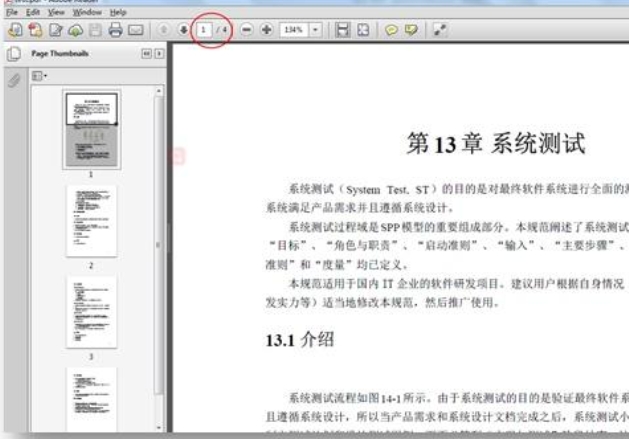Screen dimensions: 629x439
Task: Open the thumbnails options dropdown
Action: (39, 76)
